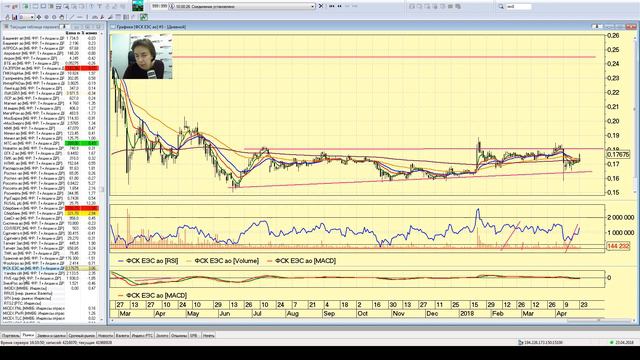Click the chart window title Графики ФСК ЕЭС
The image size is (640, 360).
click(x=151, y=27)
